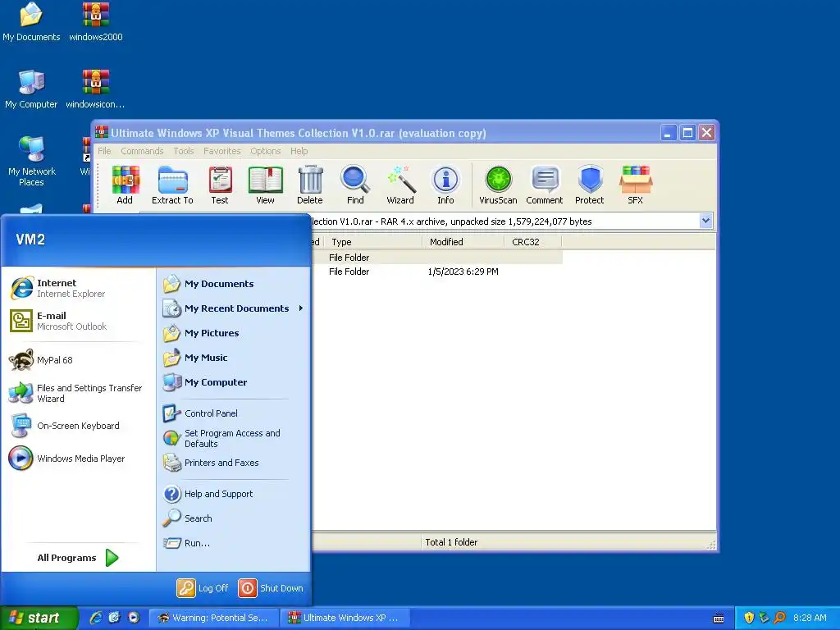The width and height of the screenshot is (840, 630).
Task: Open the Find magnifier tool
Action: point(355,185)
